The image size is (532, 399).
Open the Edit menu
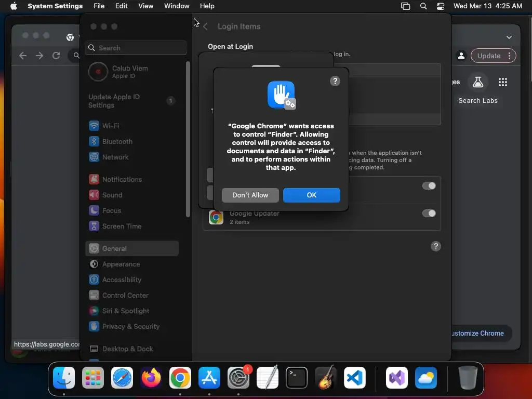122,6
